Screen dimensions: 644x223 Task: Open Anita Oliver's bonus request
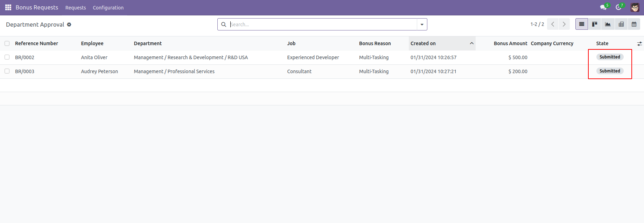pyautogui.click(x=94, y=57)
